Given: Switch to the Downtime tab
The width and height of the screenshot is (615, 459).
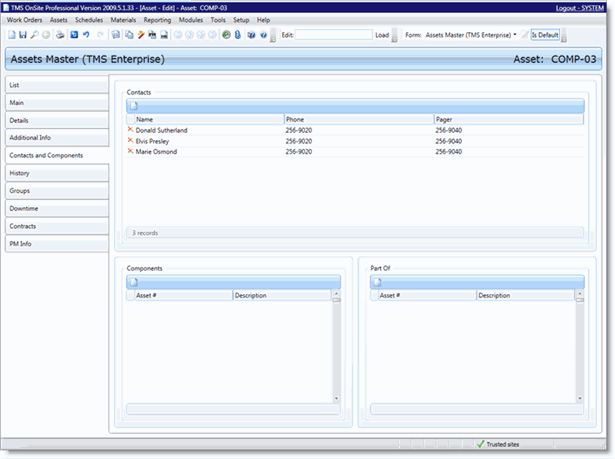Looking at the screenshot, I should pos(57,208).
